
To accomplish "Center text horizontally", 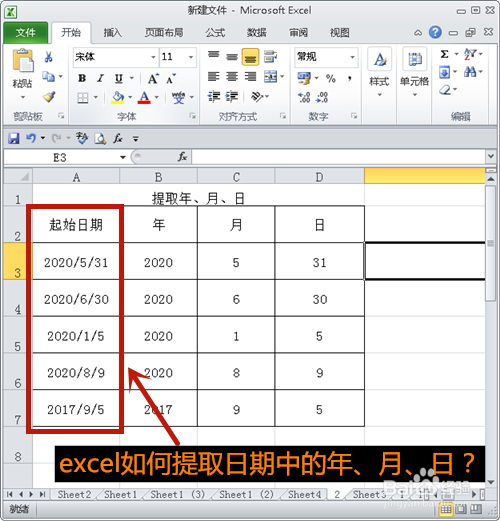I will coord(232,77).
